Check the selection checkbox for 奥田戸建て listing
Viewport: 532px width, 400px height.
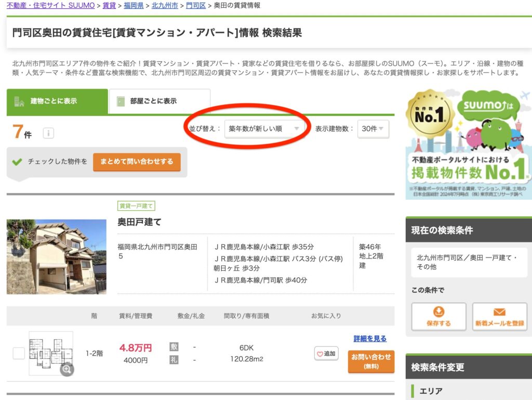tap(19, 353)
